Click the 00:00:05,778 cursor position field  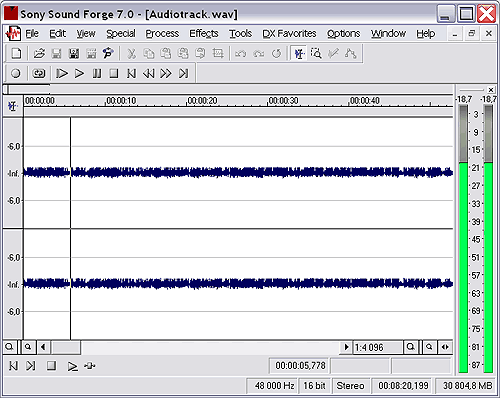click(300, 366)
